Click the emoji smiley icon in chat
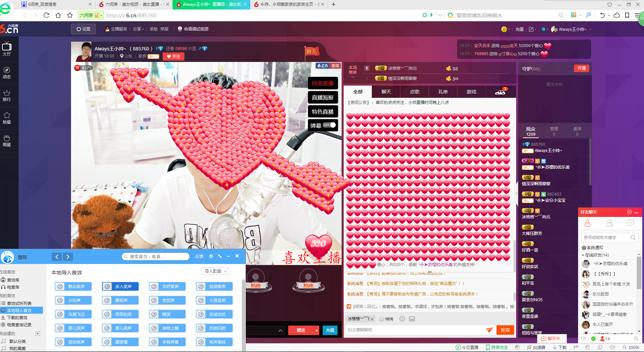Image resolution: width=644 pixels, height=352 pixels. 402,319
